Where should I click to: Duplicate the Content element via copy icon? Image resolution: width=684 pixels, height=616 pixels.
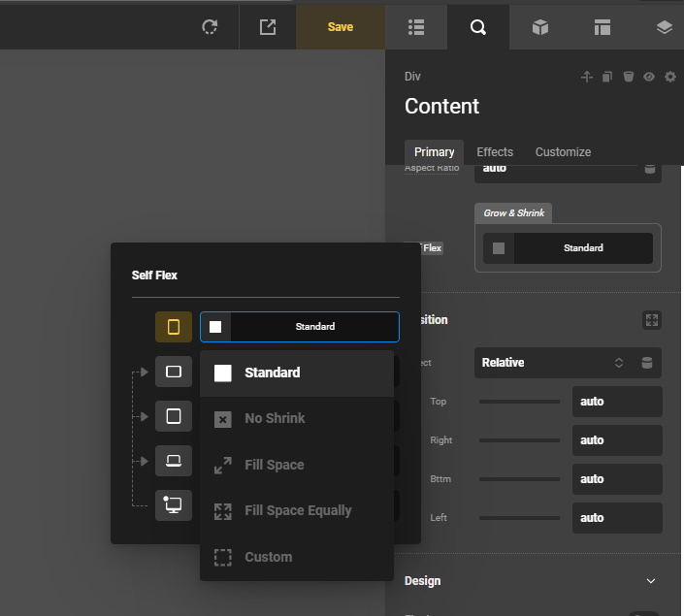[607, 77]
